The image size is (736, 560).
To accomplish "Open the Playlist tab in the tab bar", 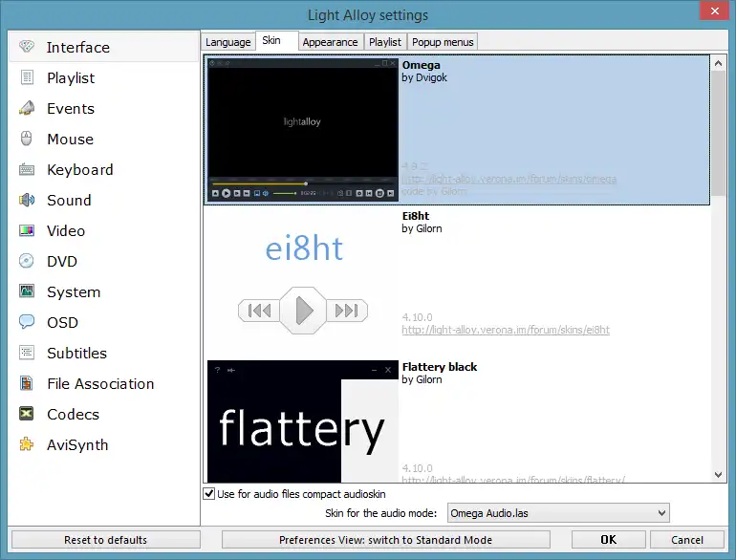I will tap(385, 42).
